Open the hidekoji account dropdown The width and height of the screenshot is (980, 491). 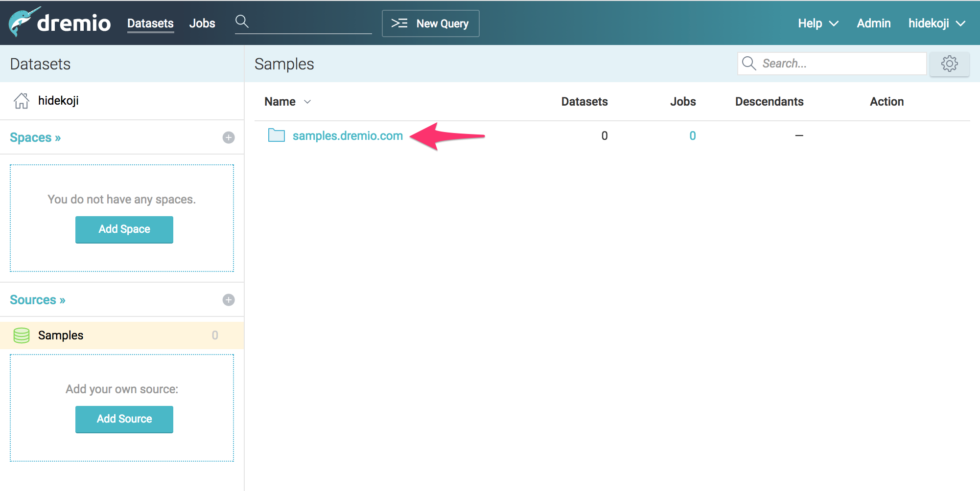[936, 23]
